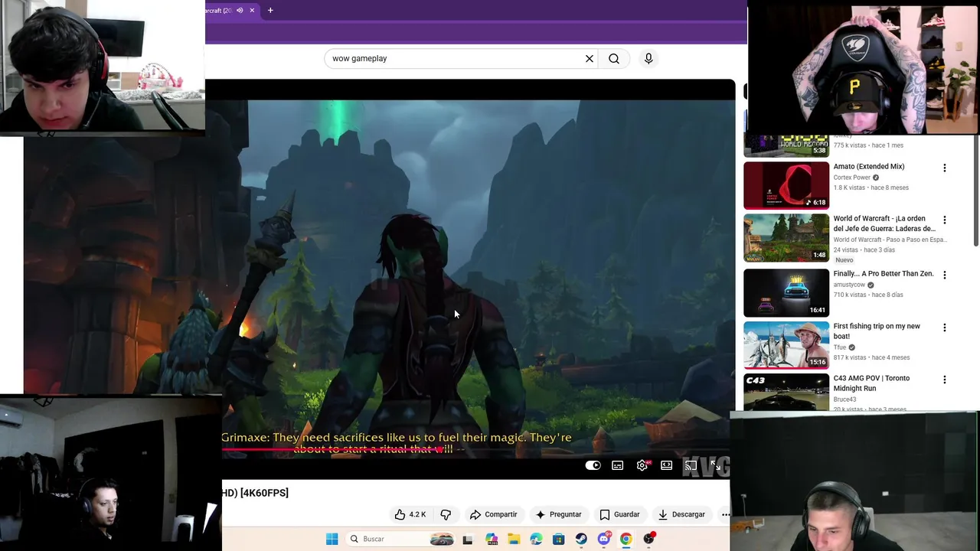
Task: Open Microsoft 365 Copilot taskbar icon
Action: [491, 539]
